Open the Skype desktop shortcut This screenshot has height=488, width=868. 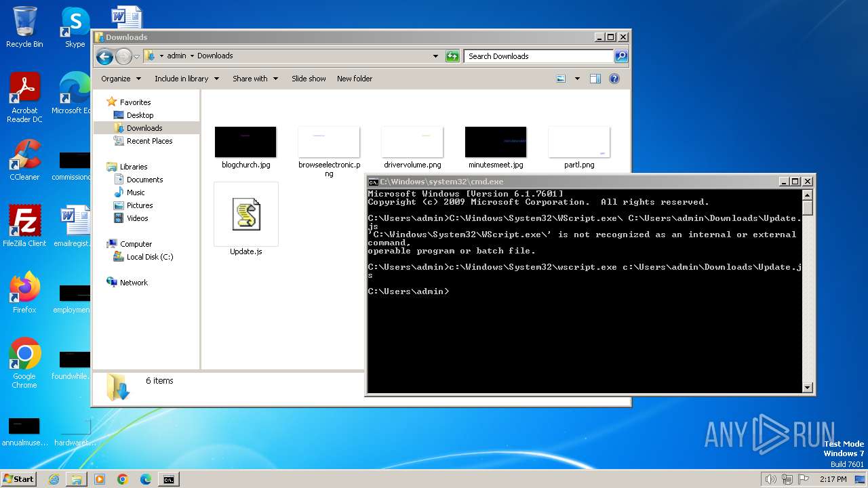tap(75, 27)
